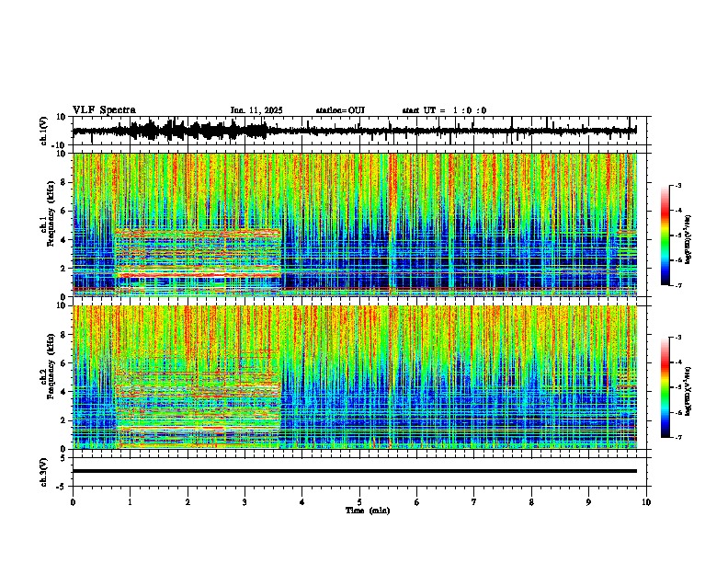728x563 pixels.
Task: Click the ch.1 color bar "log(PSD)" label
Action: click(x=688, y=240)
